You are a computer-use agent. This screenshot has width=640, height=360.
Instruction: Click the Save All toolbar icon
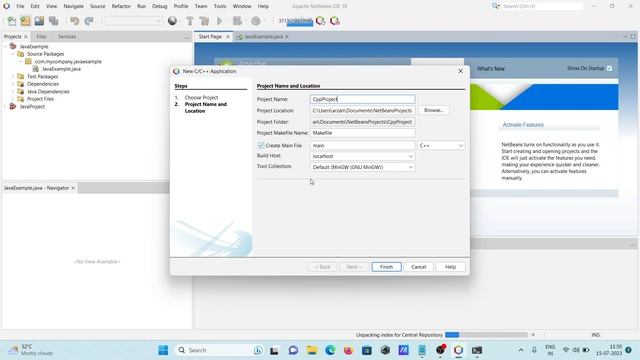pyautogui.click(x=53, y=21)
